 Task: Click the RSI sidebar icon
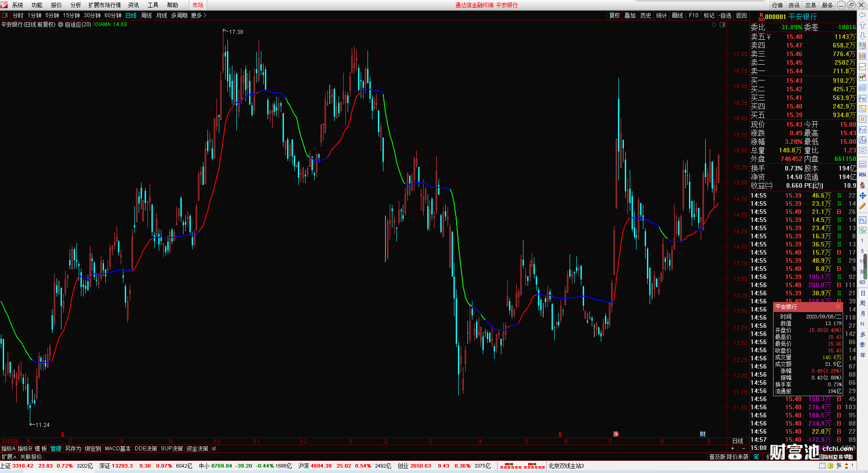862,175
